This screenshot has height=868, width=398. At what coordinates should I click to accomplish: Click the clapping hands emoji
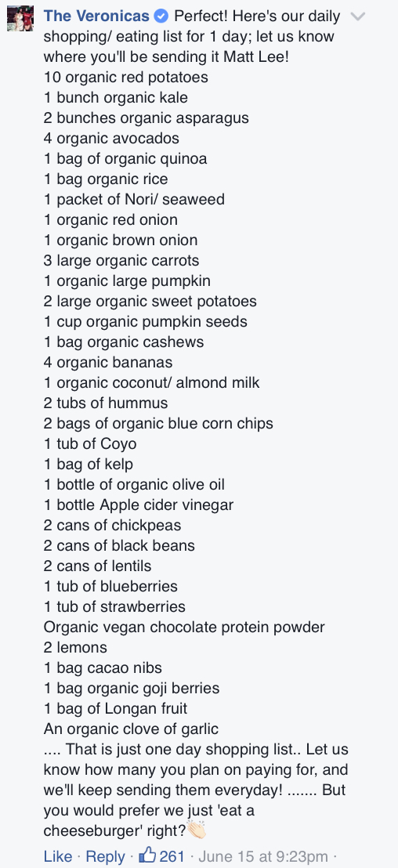pos(196,830)
